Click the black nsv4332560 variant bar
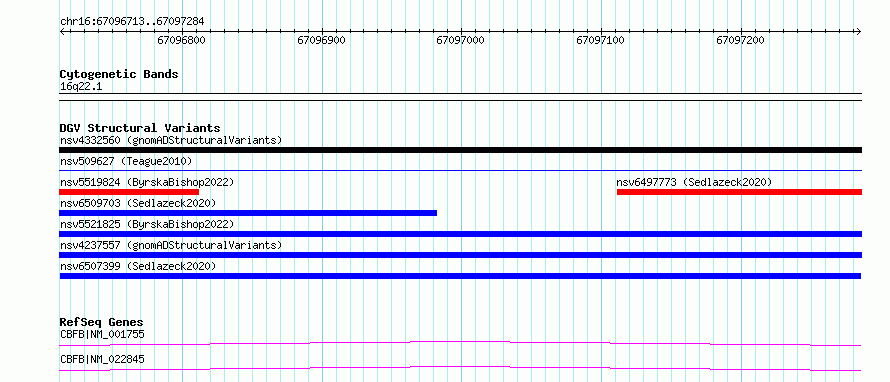 click(460, 150)
